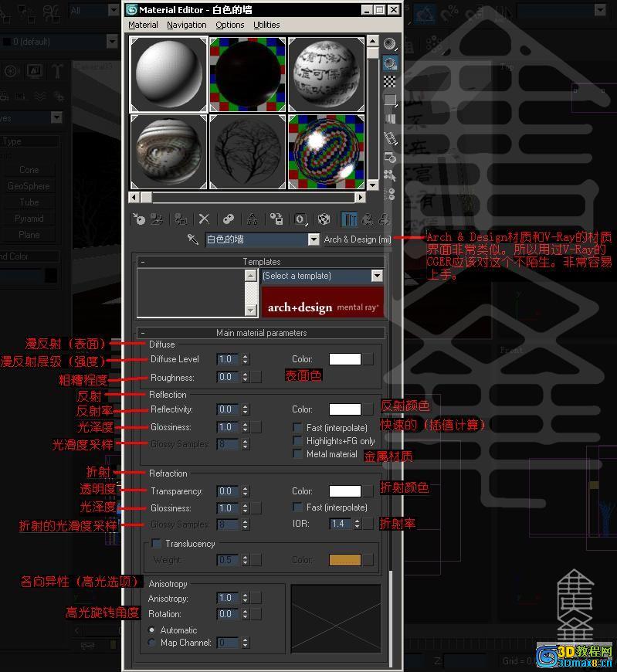Select the Automatic radio button
The image size is (617, 672).
point(151,630)
